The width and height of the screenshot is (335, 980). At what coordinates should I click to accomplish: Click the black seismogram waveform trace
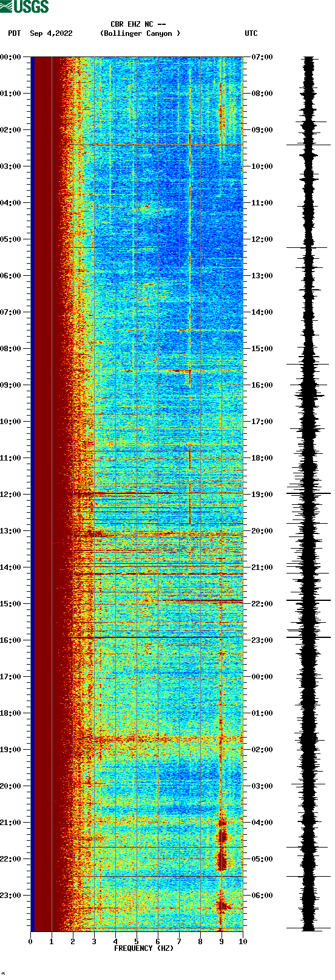[x=308, y=494]
